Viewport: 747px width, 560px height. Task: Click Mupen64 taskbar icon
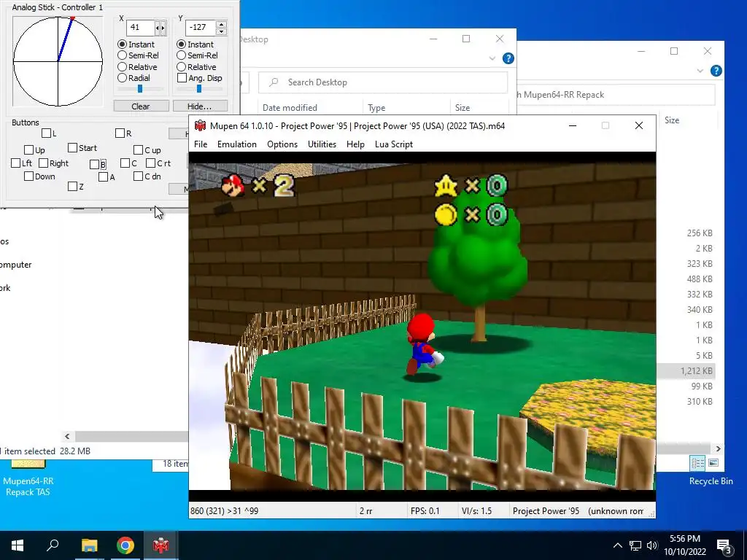[161, 545]
